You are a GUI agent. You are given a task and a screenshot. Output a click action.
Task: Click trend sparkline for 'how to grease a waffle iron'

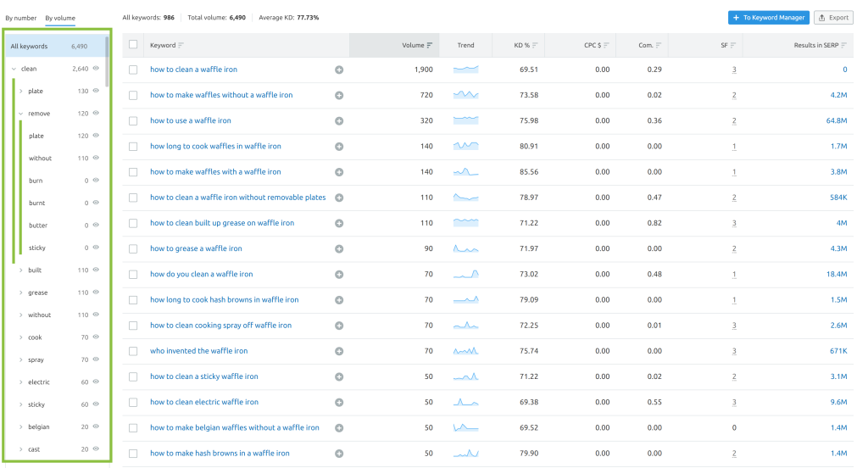click(x=465, y=248)
